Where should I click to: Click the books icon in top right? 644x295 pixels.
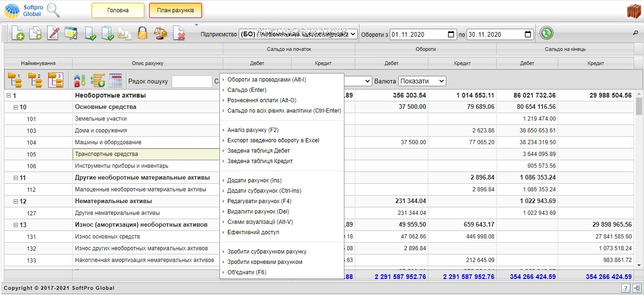coord(635,10)
